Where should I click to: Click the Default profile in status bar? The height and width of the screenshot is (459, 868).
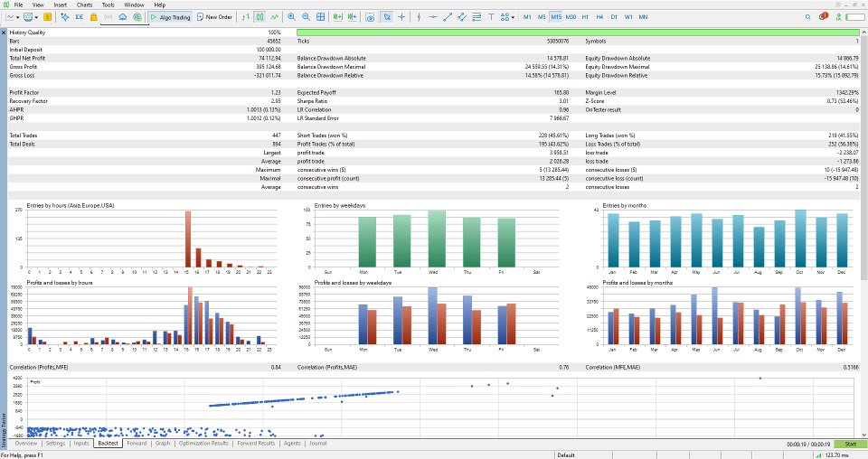click(x=566, y=455)
